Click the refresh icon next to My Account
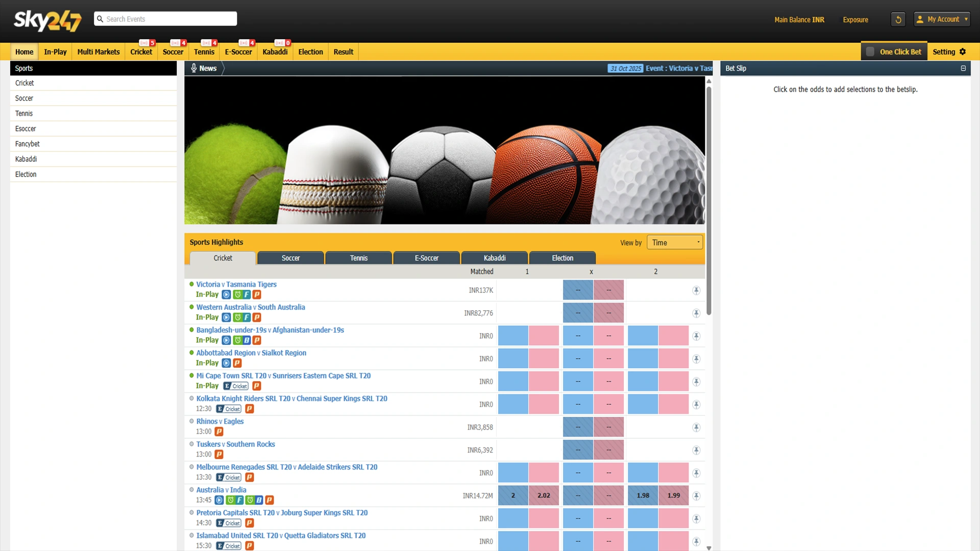The height and width of the screenshot is (551, 980). (898, 19)
